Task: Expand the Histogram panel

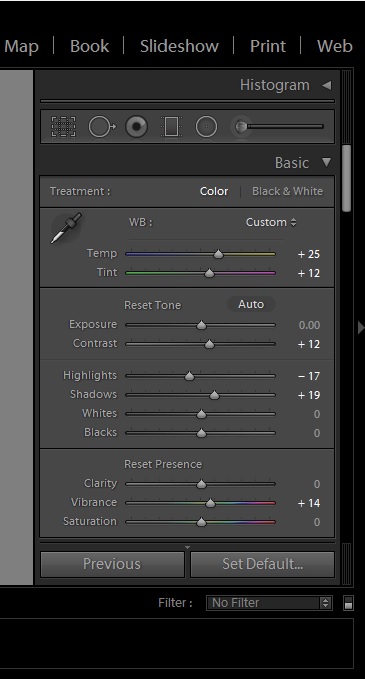Action: click(326, 85)
